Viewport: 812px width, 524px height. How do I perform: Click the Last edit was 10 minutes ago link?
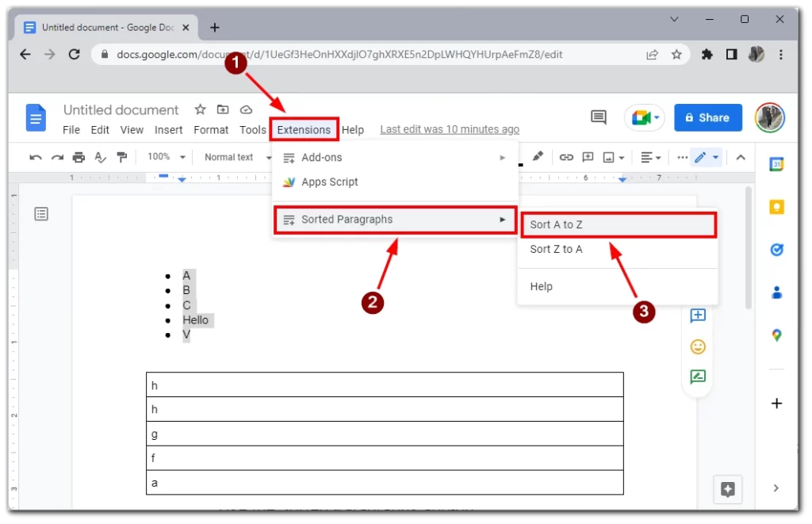pyautogui.click(x=449, y=128)
